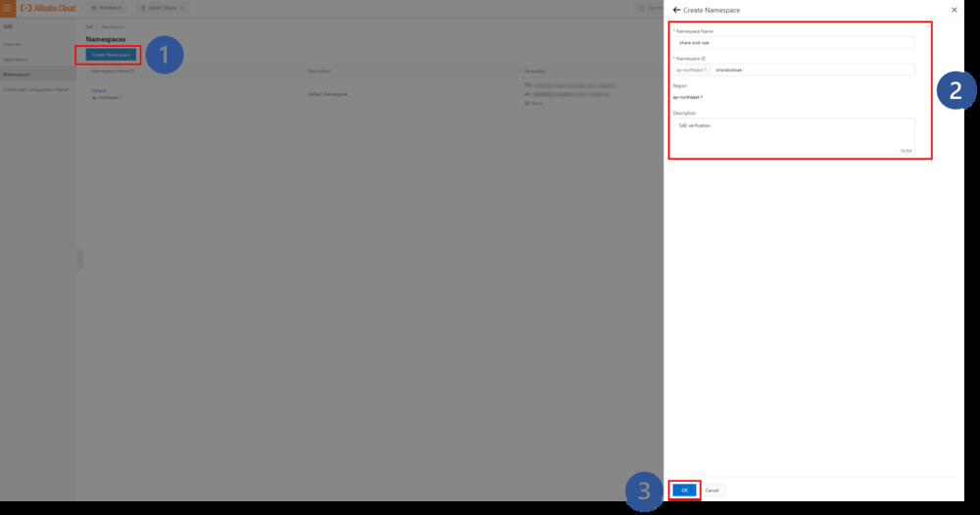Collapse the sidebar using the handle

tap(80, 259)
